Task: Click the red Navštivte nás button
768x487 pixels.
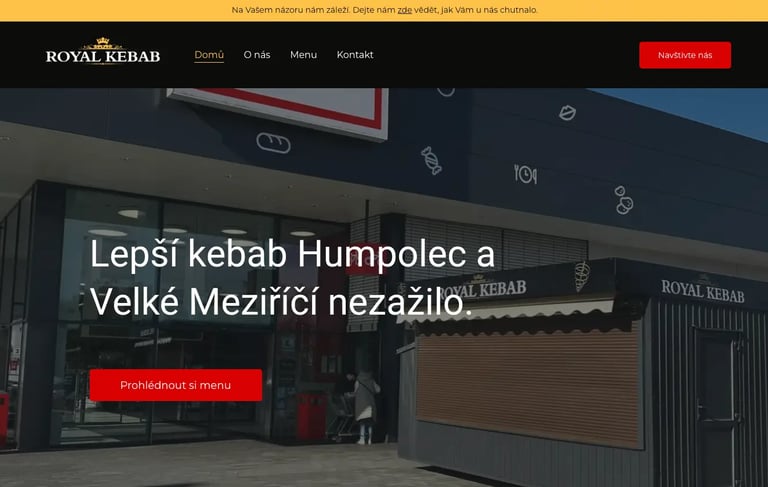Action: 685,55
